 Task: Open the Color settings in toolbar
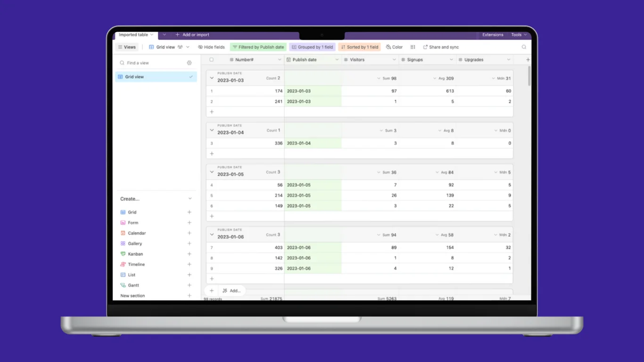click(x=394, y=47)
